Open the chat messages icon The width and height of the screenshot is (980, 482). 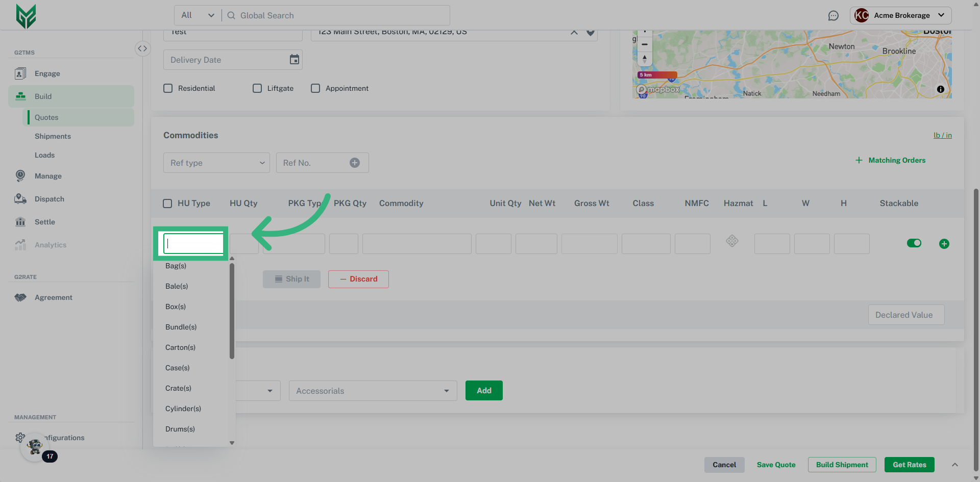pos(833,16)
